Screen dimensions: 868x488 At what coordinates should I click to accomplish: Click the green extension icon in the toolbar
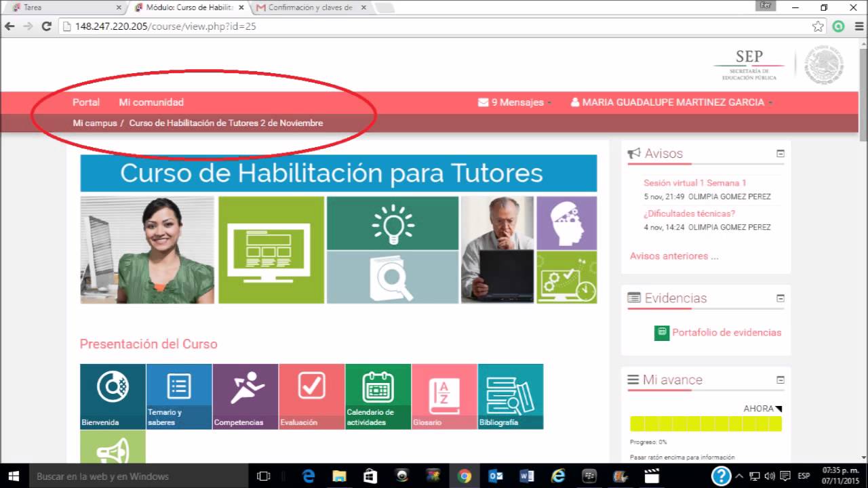pyautogui.click(x=839, y=26)
